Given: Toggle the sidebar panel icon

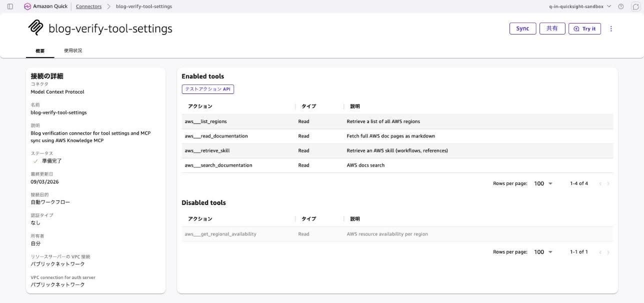Looking at the screenshot, I should tap(10, 6).
